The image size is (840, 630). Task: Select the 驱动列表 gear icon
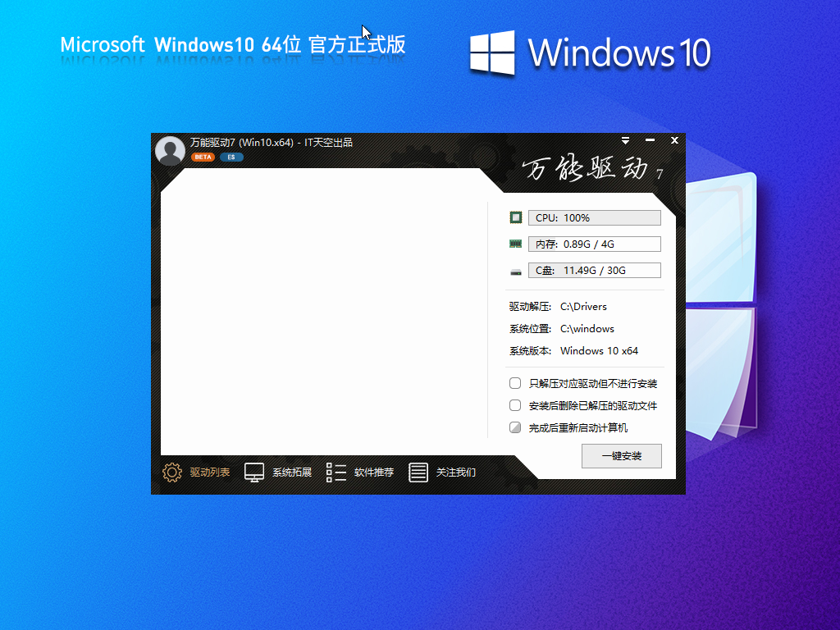pos(171,472)
